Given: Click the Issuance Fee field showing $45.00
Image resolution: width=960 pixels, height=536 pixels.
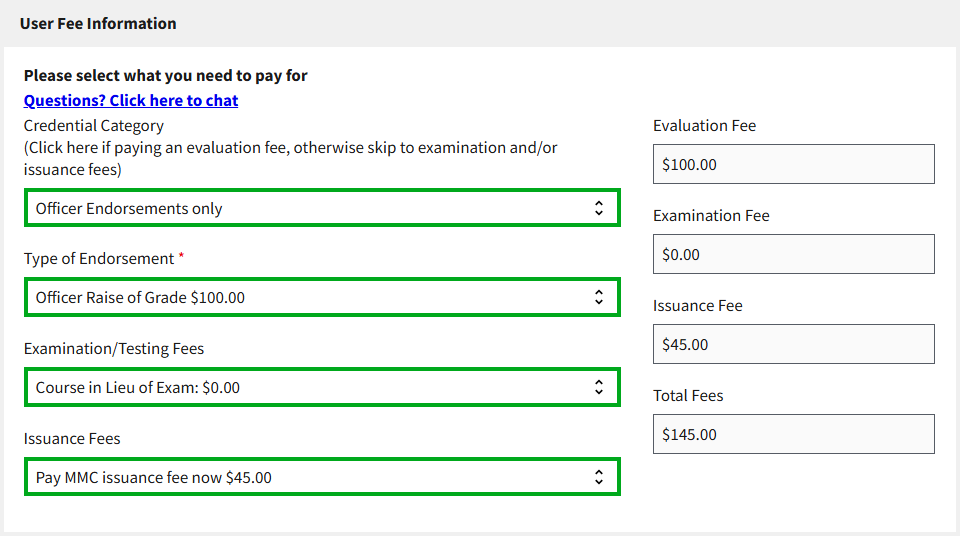Looking at the screenshot, I should (x=793, y=344).
